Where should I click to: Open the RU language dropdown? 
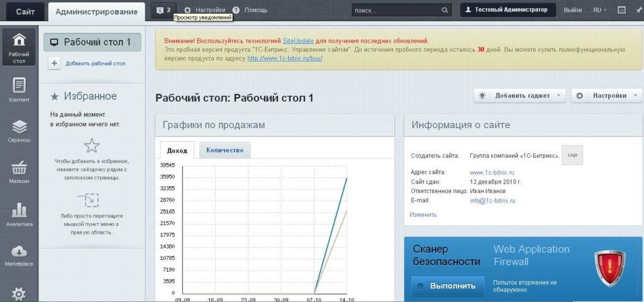(600, 10)
